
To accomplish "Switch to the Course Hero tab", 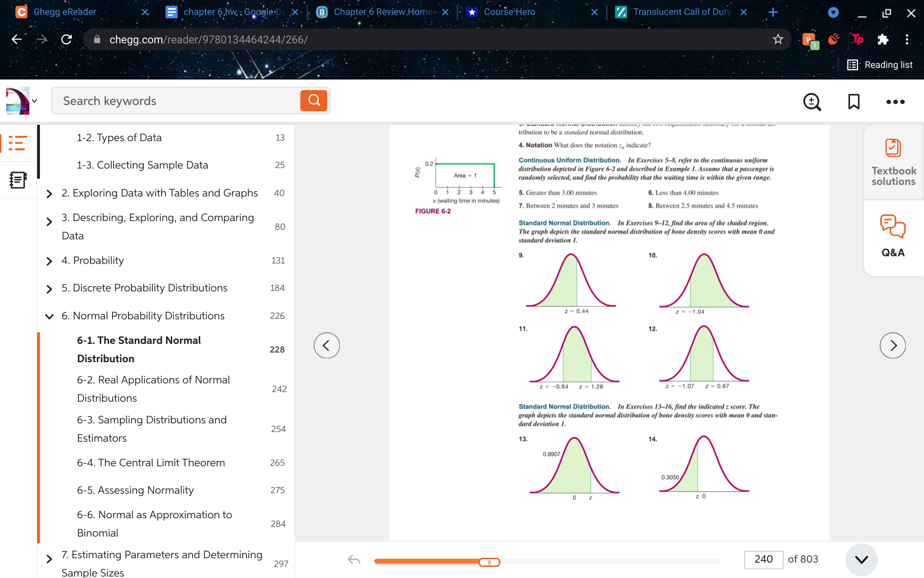I will point(509,12).
